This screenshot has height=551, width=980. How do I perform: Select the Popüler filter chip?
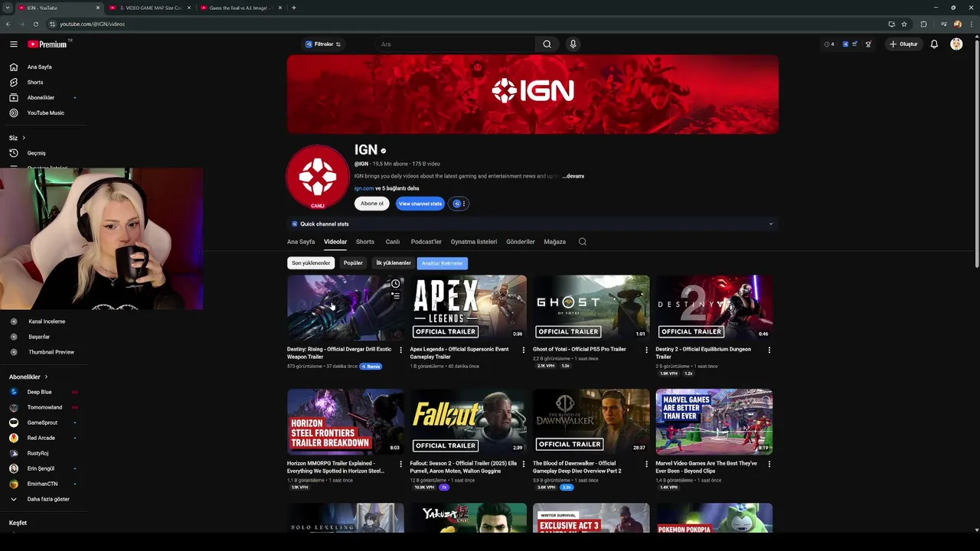point(353,263)
